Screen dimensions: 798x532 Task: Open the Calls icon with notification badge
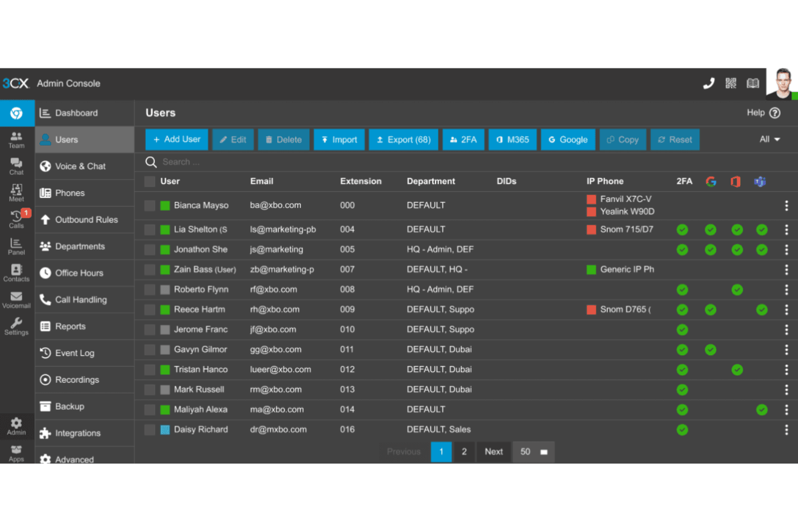pos(17,219)
